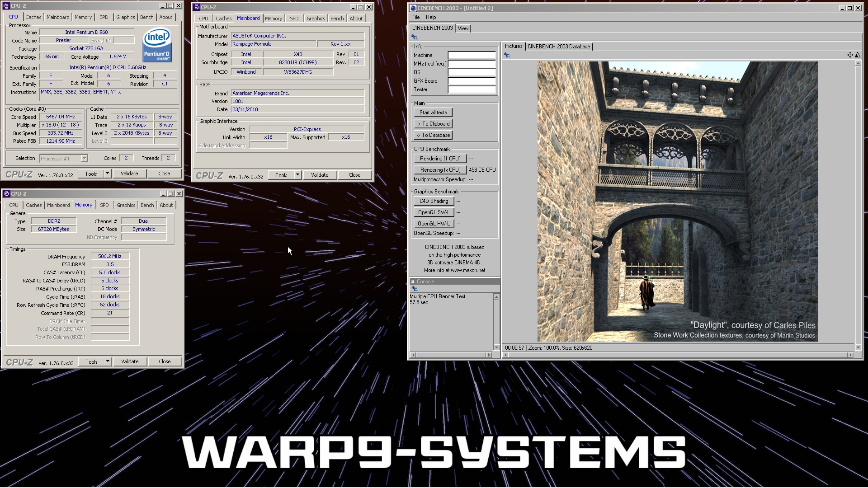This screenshot has height=488, width=868.
Task: Click the picture view scroll-up arrow
Action: point(858,63)
